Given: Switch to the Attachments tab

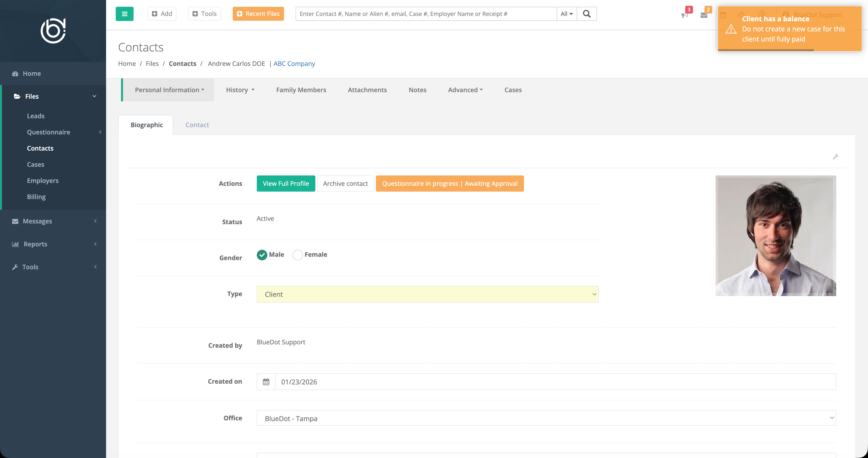Looking at the screenshot, I should tap(367, 90).
